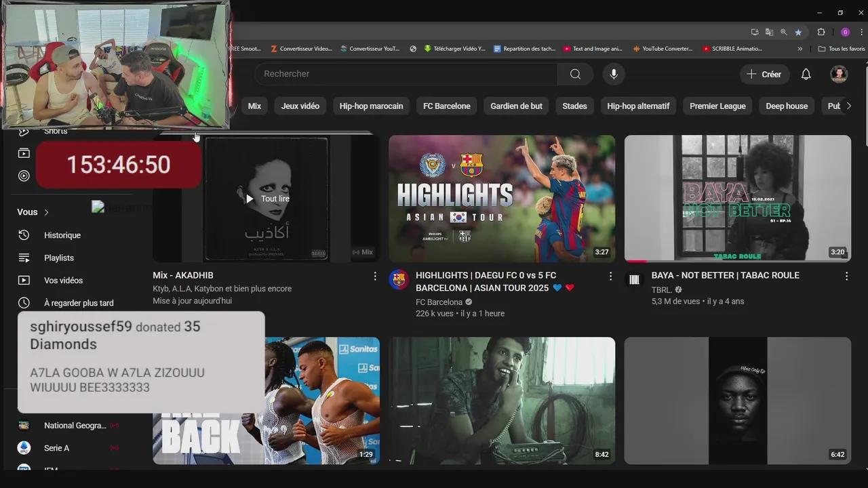This screenshot has width=868, height=488.
Task: Open the man on telephone 8:42 thumbnail
Action: pos(502,401)
